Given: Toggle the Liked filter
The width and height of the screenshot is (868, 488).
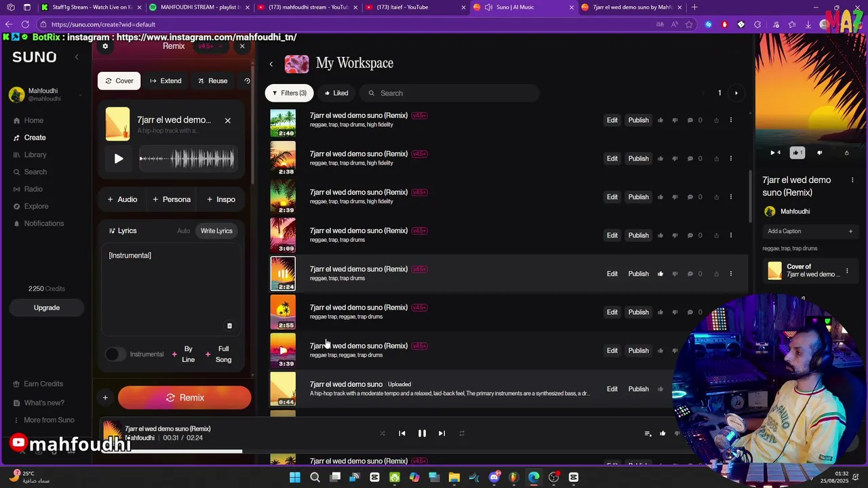Looking at the screenshot, I should 336,93.
